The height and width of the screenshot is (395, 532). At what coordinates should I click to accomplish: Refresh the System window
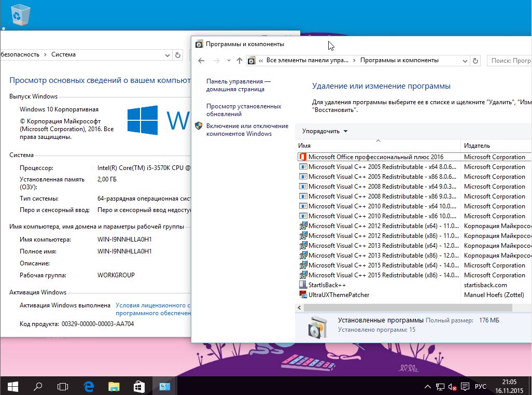click(x=178, y=55)
